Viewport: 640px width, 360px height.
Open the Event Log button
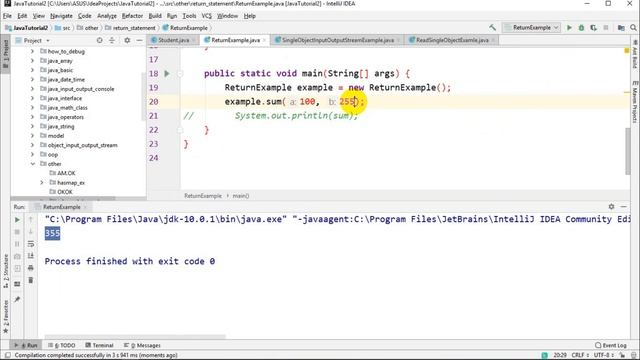click(611, 345)
